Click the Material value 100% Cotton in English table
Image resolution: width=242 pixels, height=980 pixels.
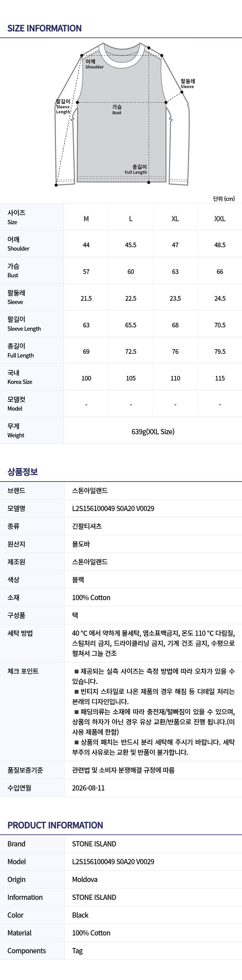click(91, 933)
